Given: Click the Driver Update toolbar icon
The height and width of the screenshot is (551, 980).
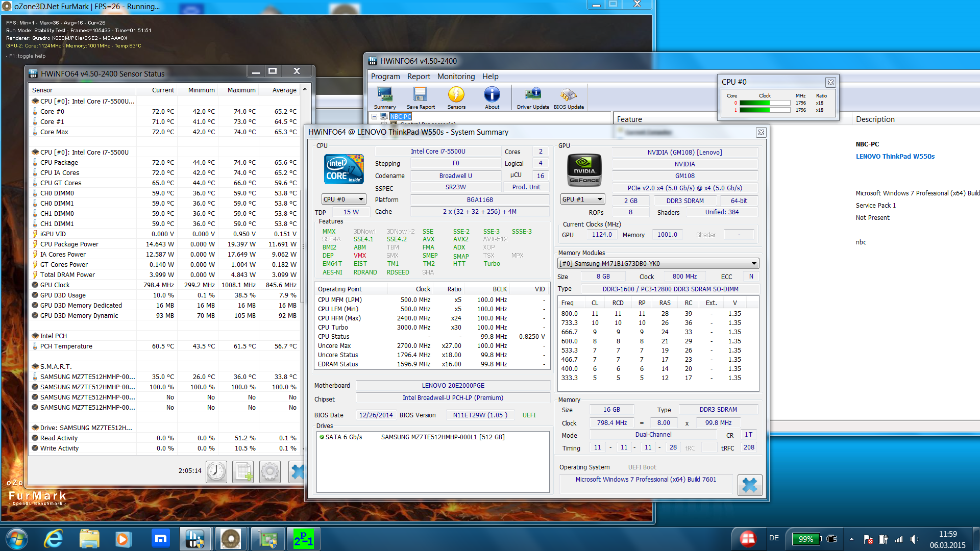Looking at the screenshot, I should [533, 98].
